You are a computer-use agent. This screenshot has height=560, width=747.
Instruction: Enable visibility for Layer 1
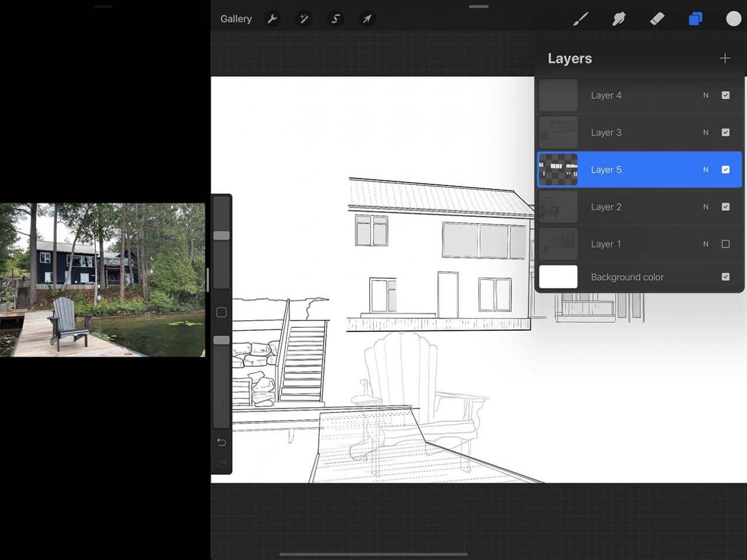(x=725, y=244)
